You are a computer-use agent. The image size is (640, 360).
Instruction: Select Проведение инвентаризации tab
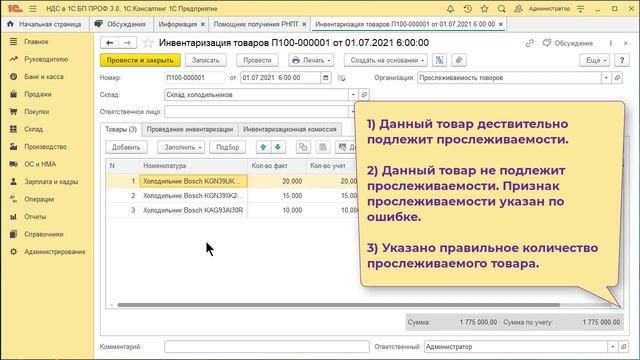tap(189, 129)
